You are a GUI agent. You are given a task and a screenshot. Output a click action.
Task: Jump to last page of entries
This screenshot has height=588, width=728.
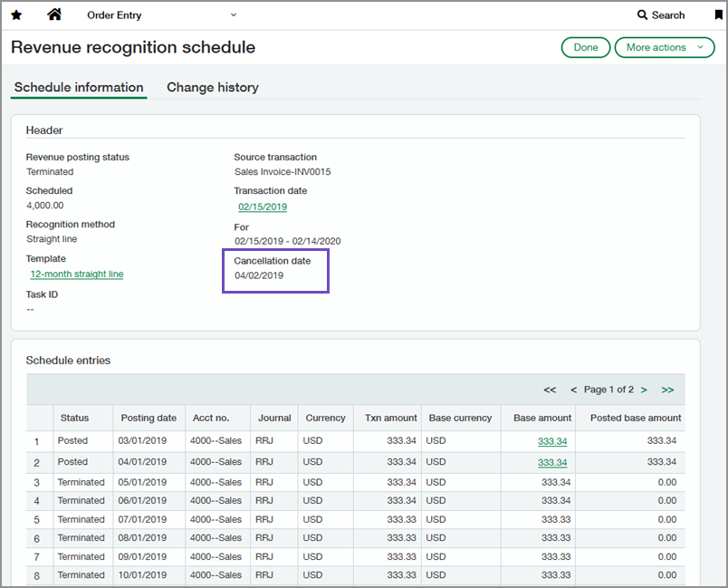667,390
